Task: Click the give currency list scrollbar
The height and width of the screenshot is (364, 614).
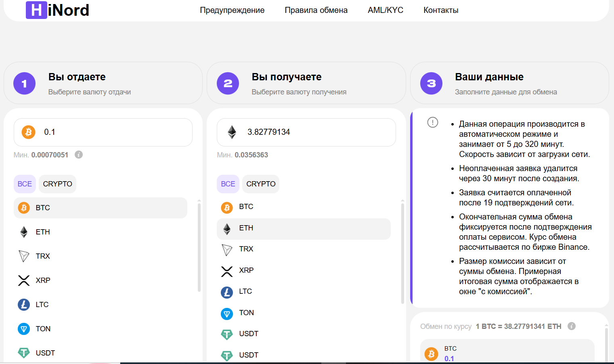Action: coord(199,247)
